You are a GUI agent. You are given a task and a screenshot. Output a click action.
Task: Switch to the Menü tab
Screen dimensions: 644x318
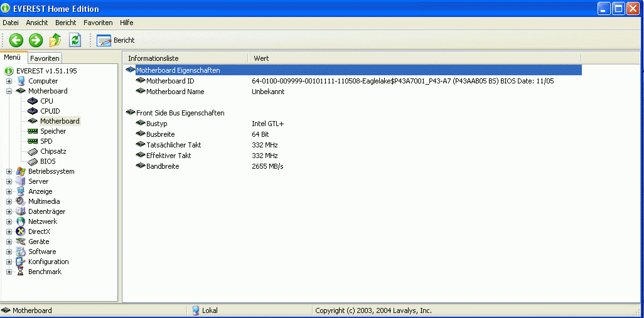click(x=13, y=58)
